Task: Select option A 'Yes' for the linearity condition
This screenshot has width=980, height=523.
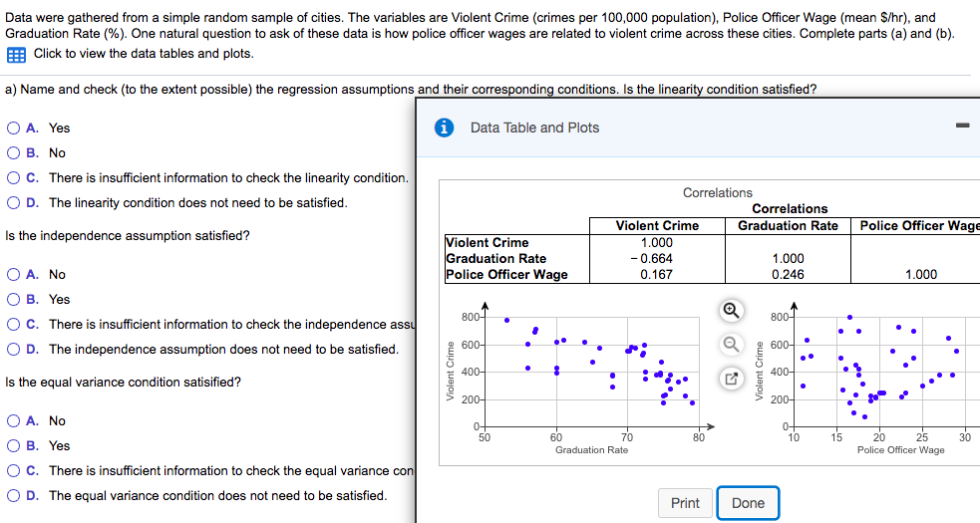Action: (13, 129)
